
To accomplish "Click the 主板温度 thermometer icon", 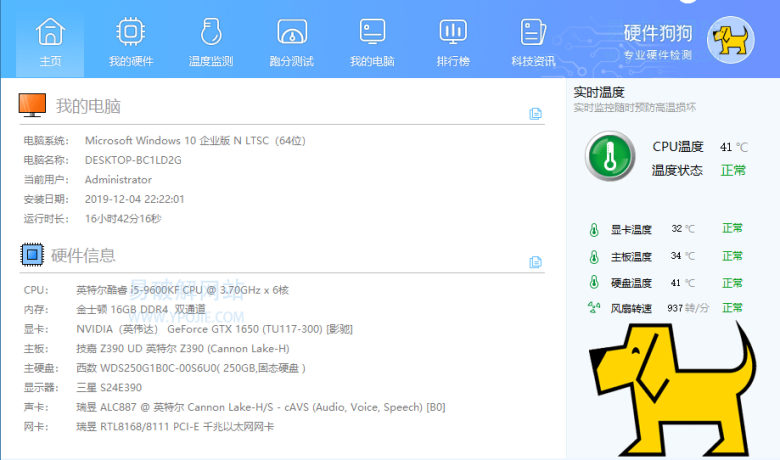I will (594, 257).
